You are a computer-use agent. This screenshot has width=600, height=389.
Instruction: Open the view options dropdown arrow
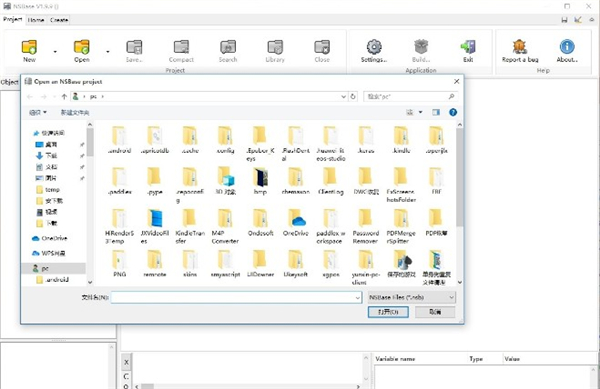(420, 112)
